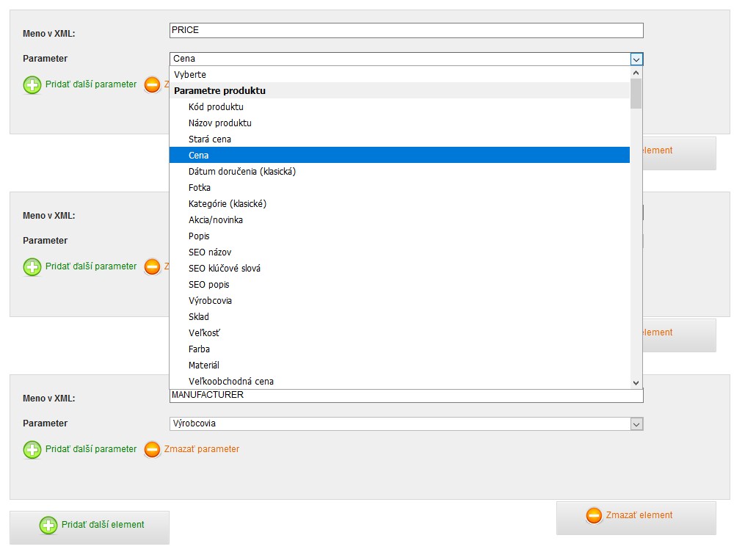Select Veľkoobchodná cena option
The width and height of the screenshot is (745, 560).
click(231, 382)
